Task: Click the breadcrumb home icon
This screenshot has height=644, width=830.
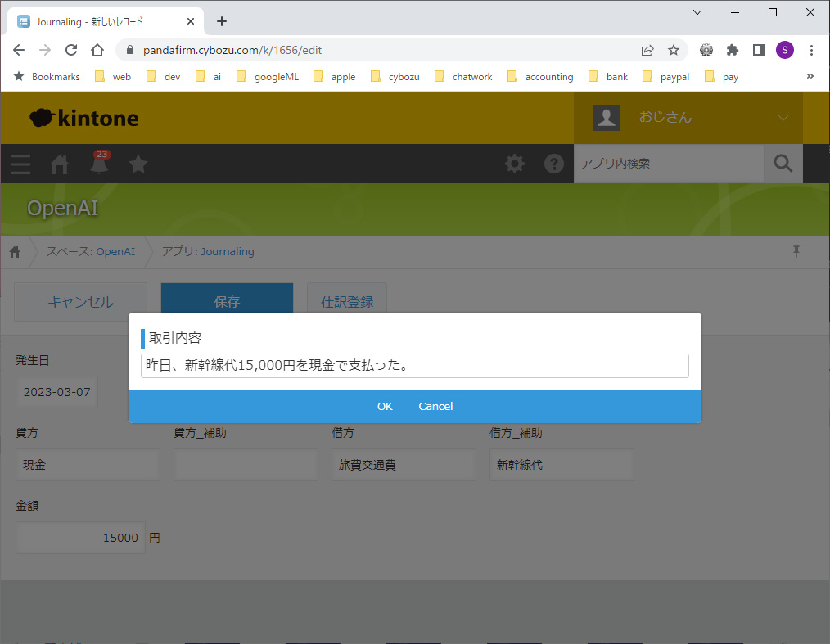Action: [15, 252]
